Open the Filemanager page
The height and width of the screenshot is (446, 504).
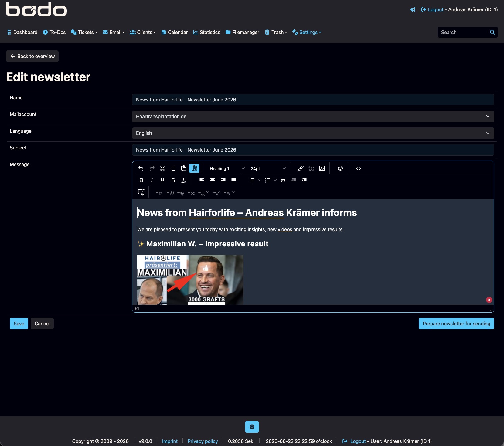pos(243,32)
